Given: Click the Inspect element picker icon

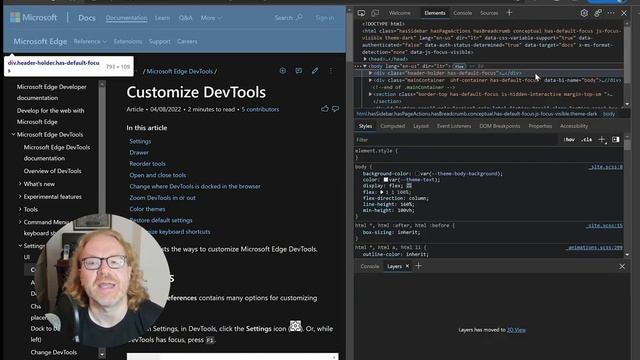Looking at the screenshot, I should (x=361, y=13).
